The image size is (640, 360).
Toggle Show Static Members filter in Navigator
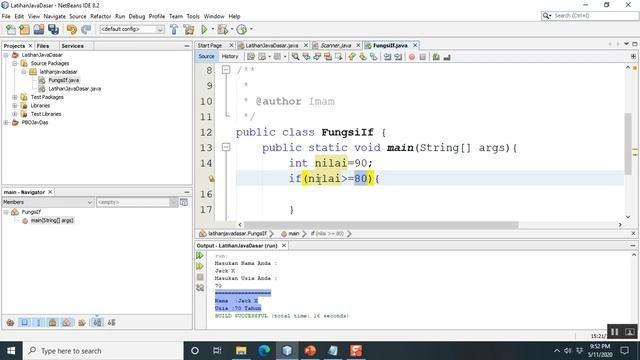tap(39, 322)
